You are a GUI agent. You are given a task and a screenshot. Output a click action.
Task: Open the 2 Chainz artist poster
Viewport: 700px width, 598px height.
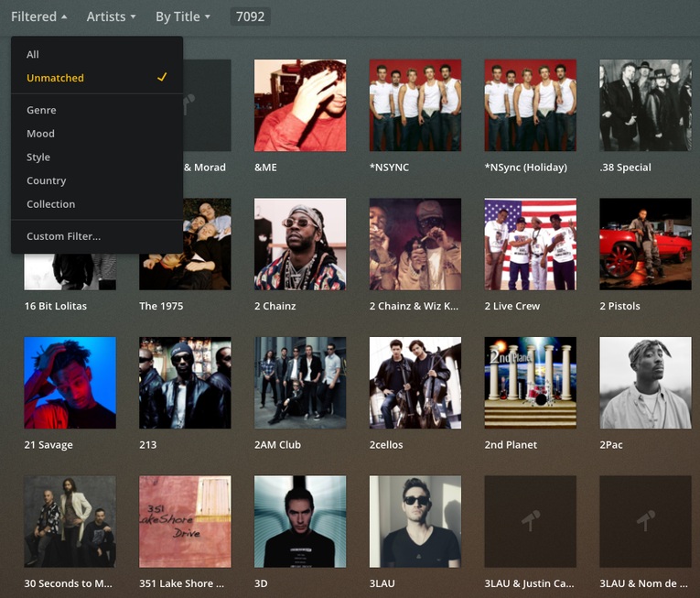(x=300, y=244)
